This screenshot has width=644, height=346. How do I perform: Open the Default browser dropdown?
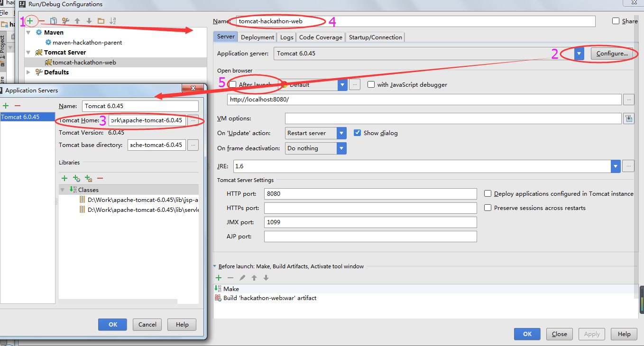(342, 85)
